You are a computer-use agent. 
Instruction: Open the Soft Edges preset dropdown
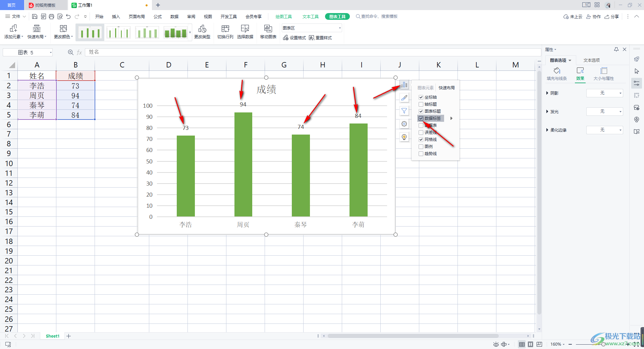[x=604, y=130]
